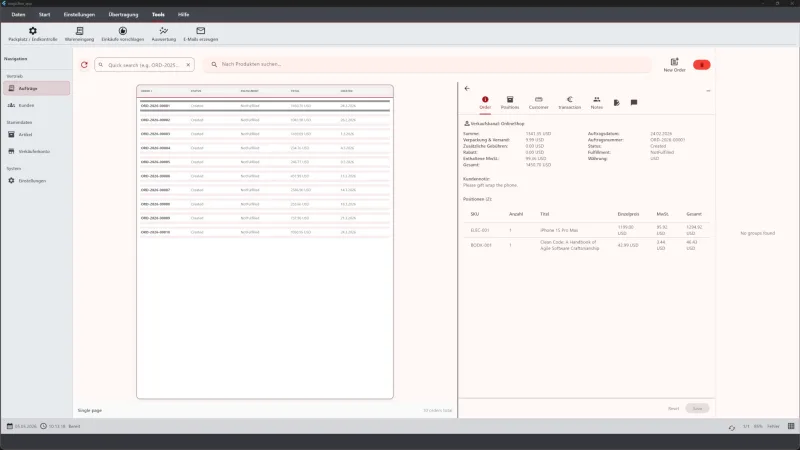
Task: Open the Wareneingang tool
Action: coord(79,34)
